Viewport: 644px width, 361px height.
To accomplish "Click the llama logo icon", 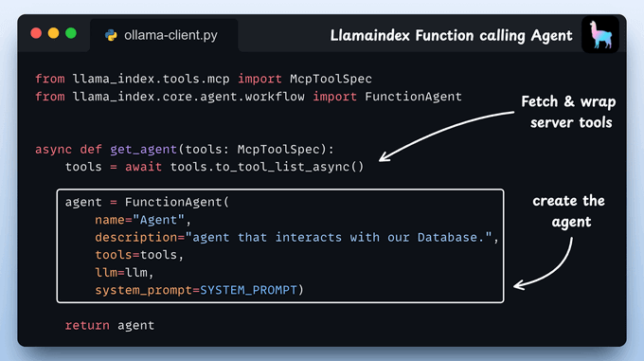I will (x=600, y=34).
